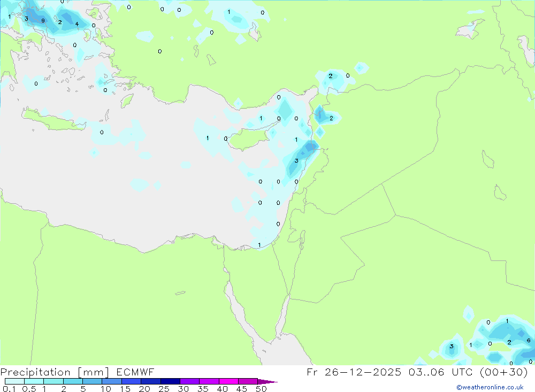
Task: Select the 1–2 mm legend color swatch
Action: pos(53,381)
